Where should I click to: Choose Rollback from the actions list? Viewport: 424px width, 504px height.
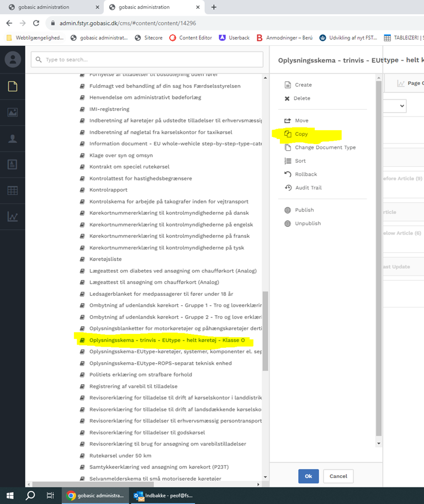click(306, 174)
